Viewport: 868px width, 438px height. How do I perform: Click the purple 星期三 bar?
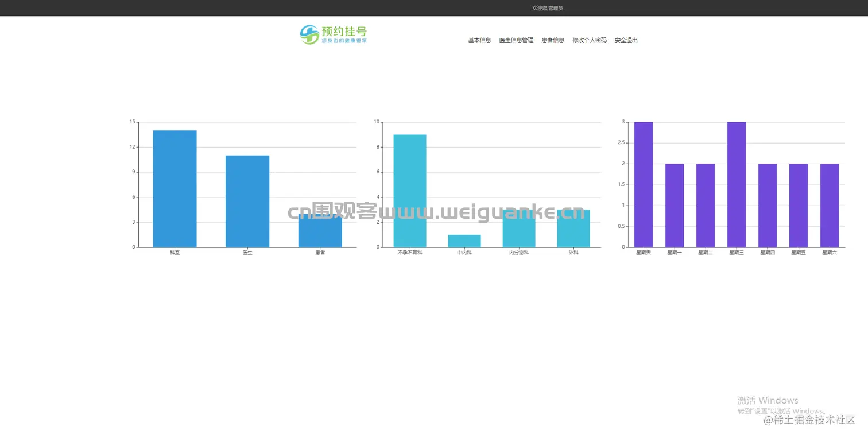click(737, 185)
